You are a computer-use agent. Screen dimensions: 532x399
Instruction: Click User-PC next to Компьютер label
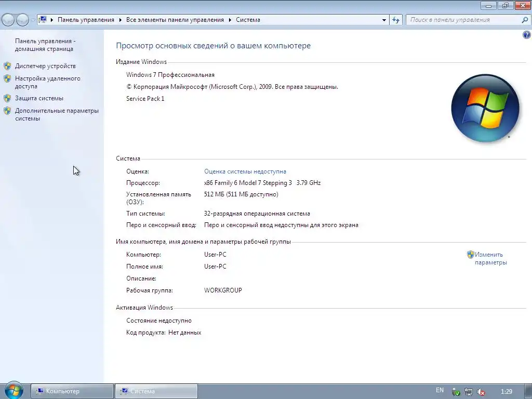point(215,255)
